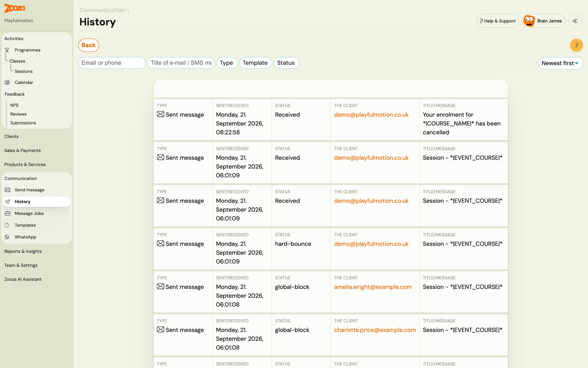Viewport: 588px width, 368px height.
Task: Click the Templates document icon
Action: [7, 225]
